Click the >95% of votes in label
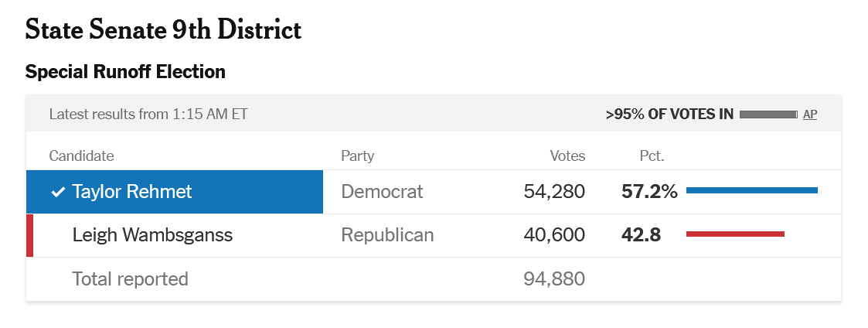This screenshot has width=868, height=328. point(669,114)
